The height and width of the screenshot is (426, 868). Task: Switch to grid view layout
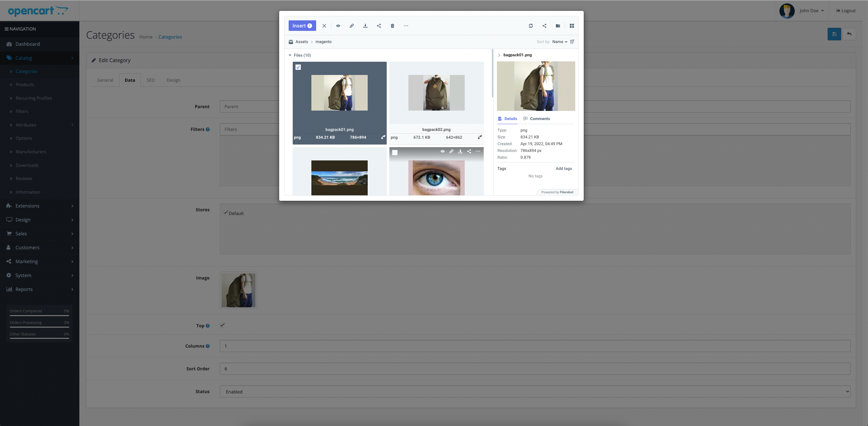572,26
